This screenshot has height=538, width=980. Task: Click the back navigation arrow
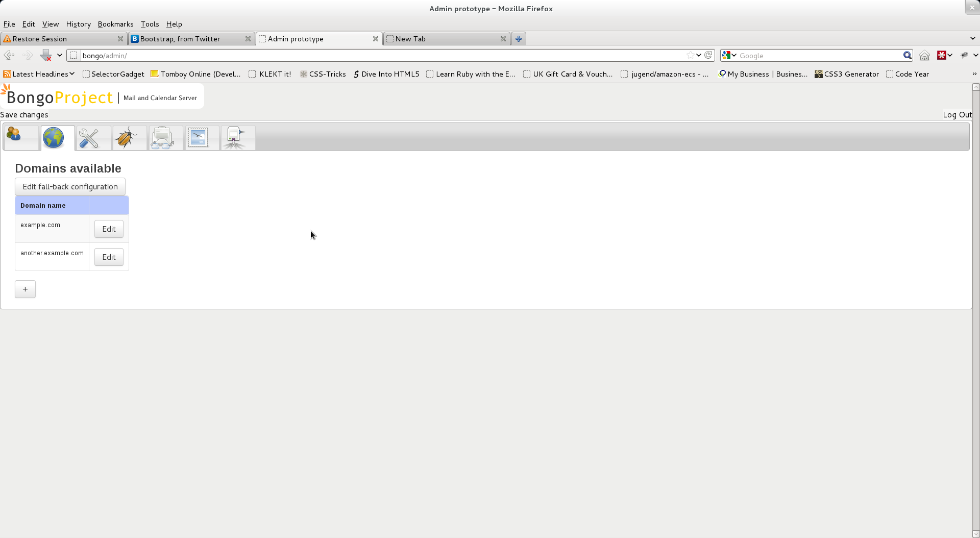pyautogui.click(x=9, y=55)
